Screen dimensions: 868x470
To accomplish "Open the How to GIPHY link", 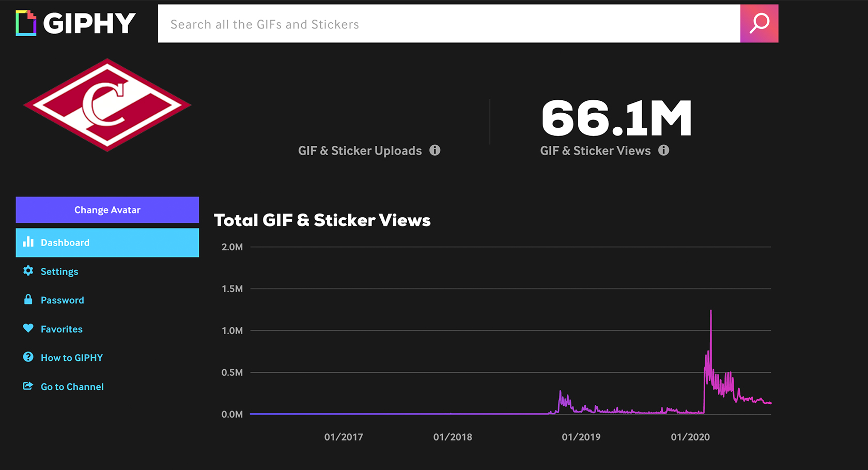I will tap(72, 358).
